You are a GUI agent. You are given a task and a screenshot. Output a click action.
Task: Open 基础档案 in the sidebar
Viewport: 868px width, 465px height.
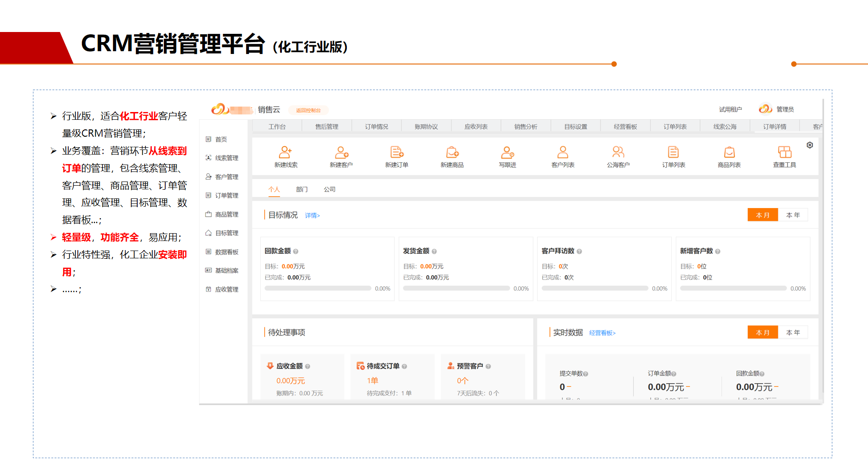tap(222, 271)
